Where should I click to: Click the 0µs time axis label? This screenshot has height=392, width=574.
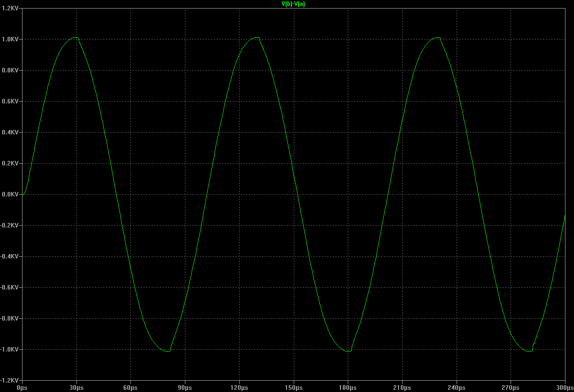click(22, 387)
